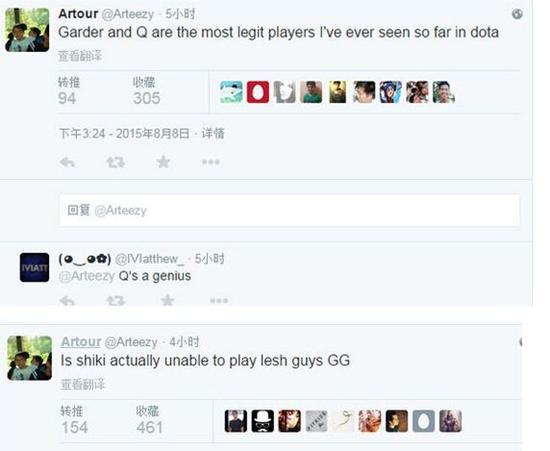Click 查看翻译 under the first tweet

(80, 56)
